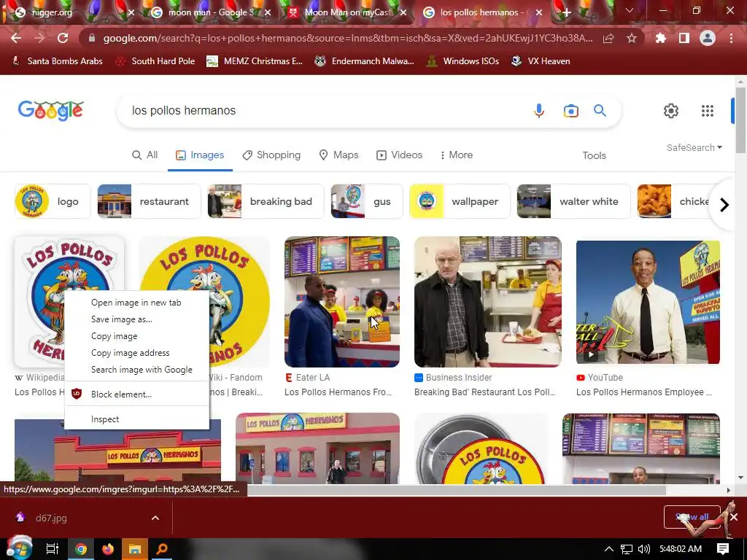Switch to Chrome on the taskbar

pyautogui.click(x=81, y=549)
